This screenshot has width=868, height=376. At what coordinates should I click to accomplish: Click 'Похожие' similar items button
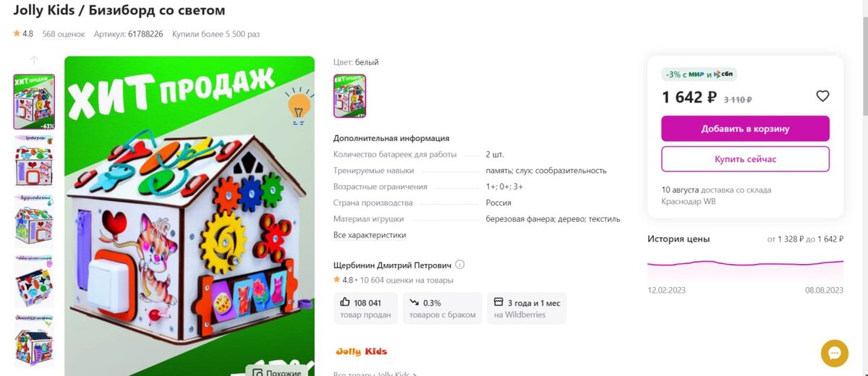(277, 372)
